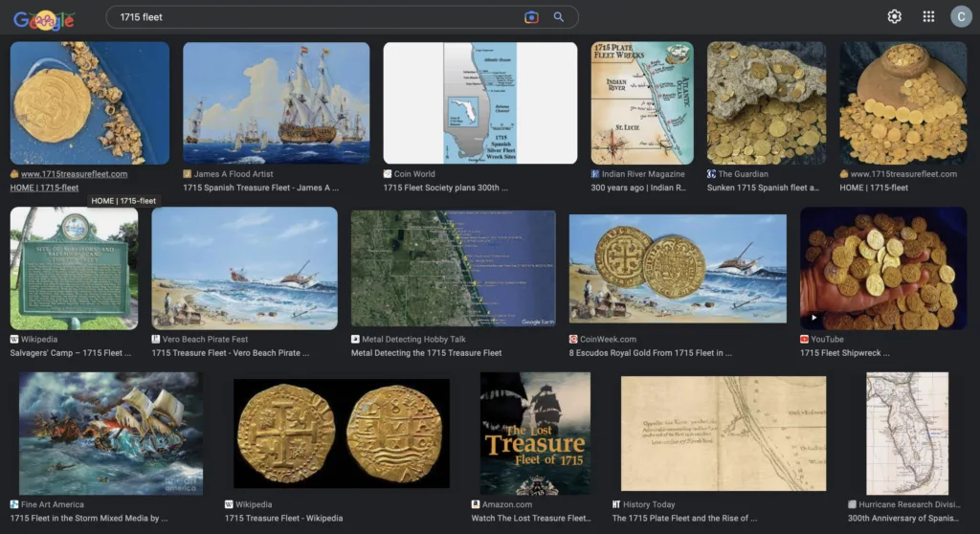The width and height of the screenshot is (980, 534).
Task: Click '1715 Fleet Society plans 300th ...' title
Action: 446,188
